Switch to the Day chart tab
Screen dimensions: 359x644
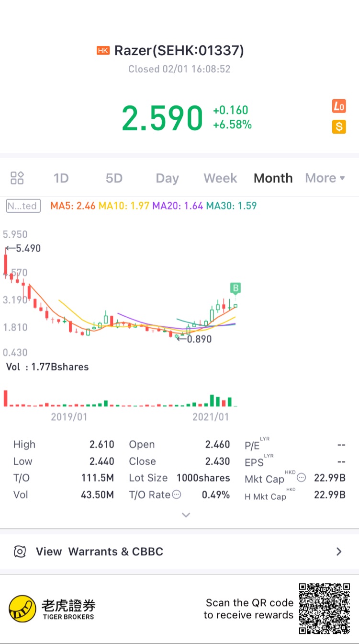click(x=167, y=178)
